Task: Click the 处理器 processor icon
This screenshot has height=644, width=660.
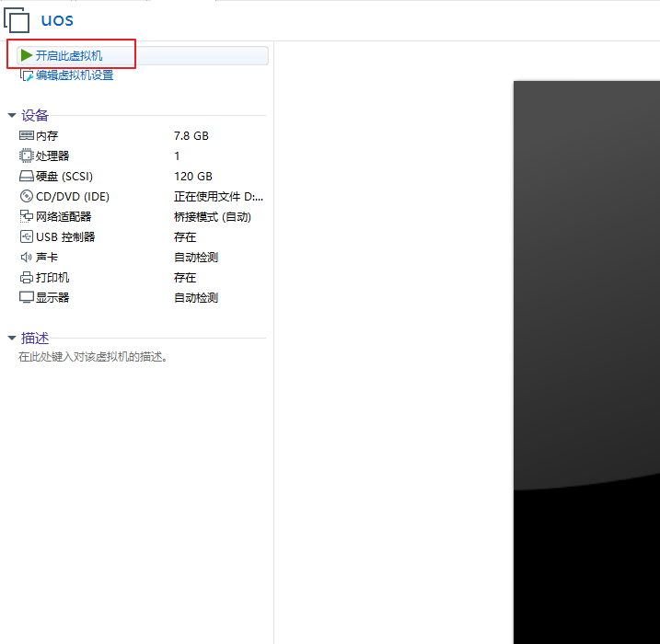Action: 26,155
